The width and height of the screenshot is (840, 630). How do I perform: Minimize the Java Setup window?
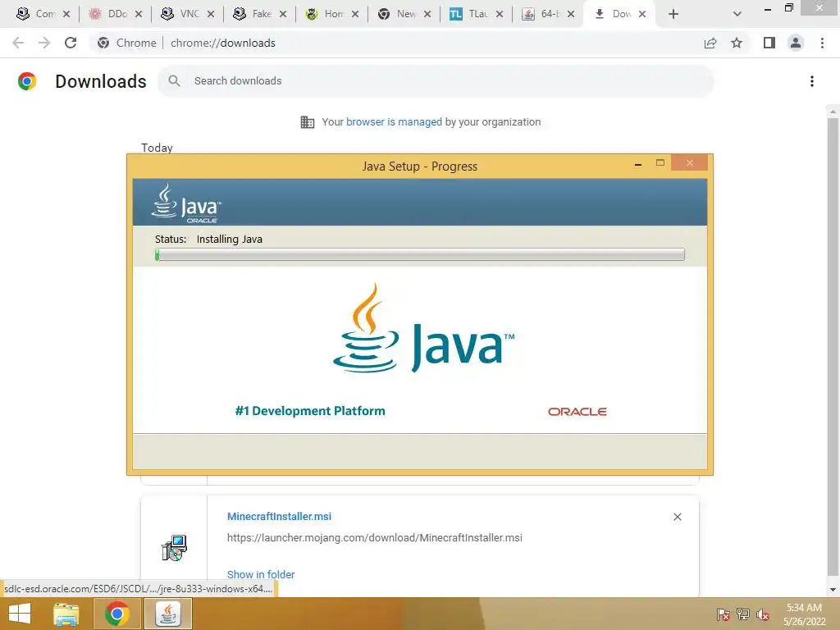click(638, 164)
